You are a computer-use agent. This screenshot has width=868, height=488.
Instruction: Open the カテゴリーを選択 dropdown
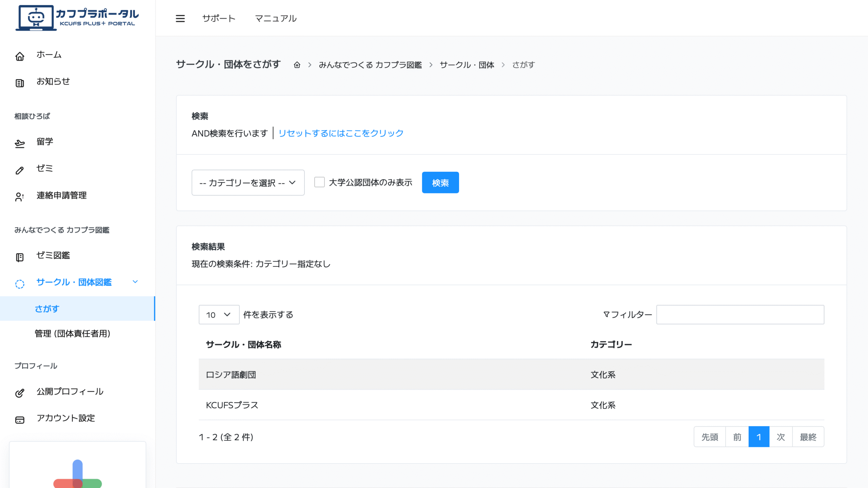click(x=248, y=183)
